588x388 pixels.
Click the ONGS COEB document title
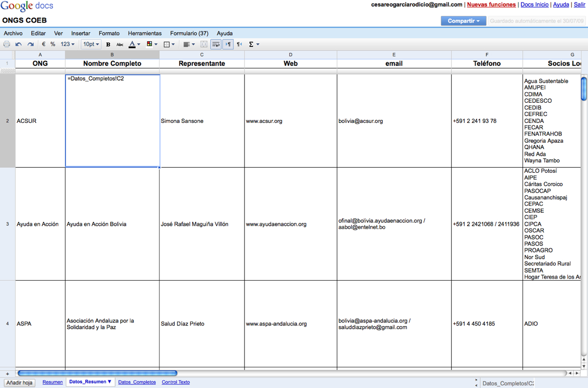point(24,20)
